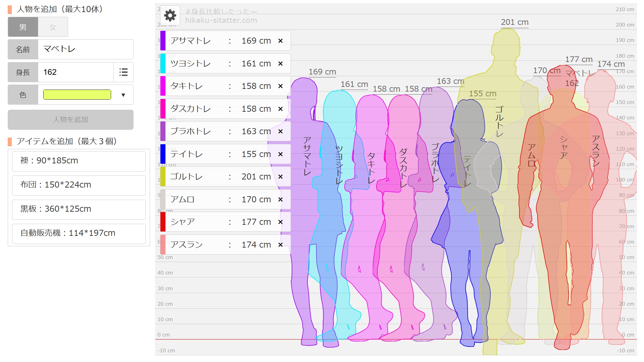
Task: Add the 自動販売機 114*197cm item
Action: point(79,234)
